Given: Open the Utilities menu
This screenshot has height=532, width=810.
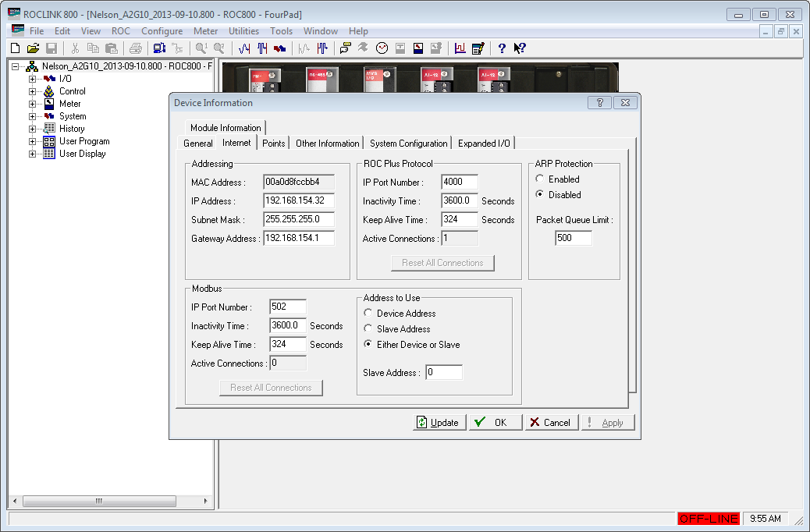Looking at the screenshot, I should pos(243,31).
